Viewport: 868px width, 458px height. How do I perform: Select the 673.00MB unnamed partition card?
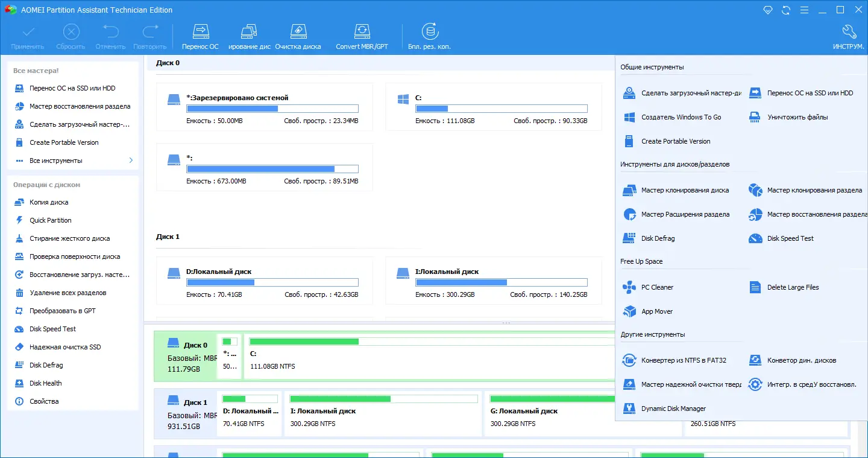264,167
